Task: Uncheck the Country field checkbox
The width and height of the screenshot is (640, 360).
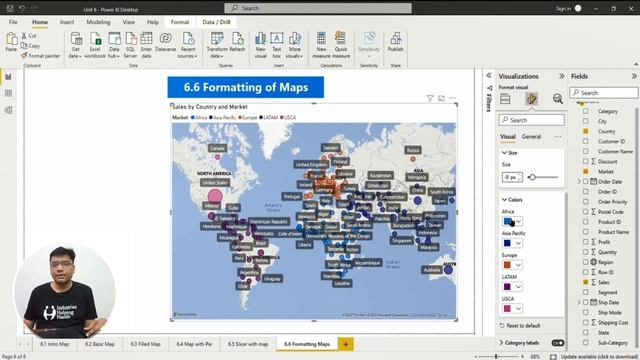Action: click(x=586, y=131)
